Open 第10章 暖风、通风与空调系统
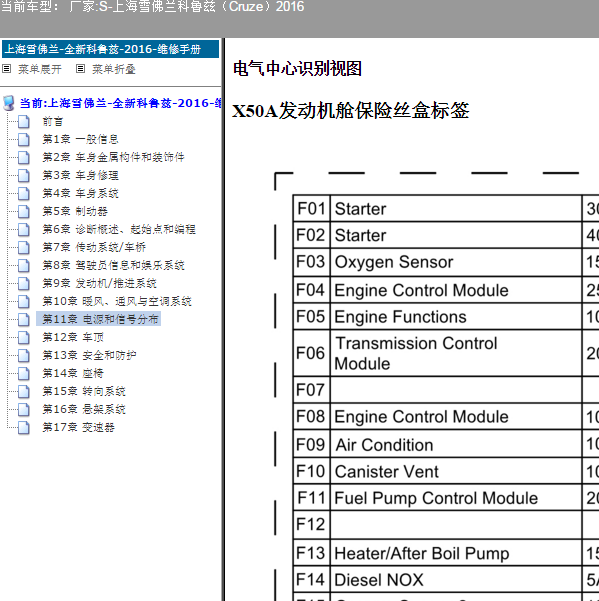Screen dimensions: 599x601 [x=117, y=302]
